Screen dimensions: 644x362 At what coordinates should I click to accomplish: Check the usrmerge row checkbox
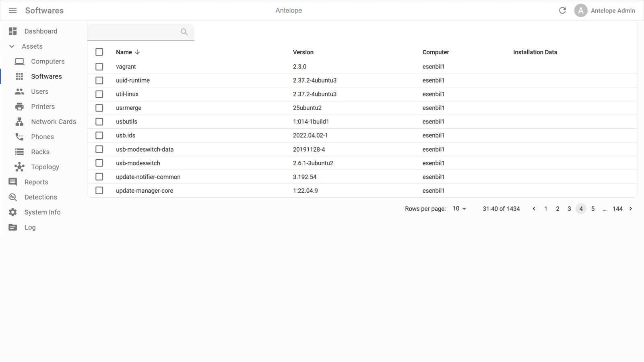[x=99, y=108]
